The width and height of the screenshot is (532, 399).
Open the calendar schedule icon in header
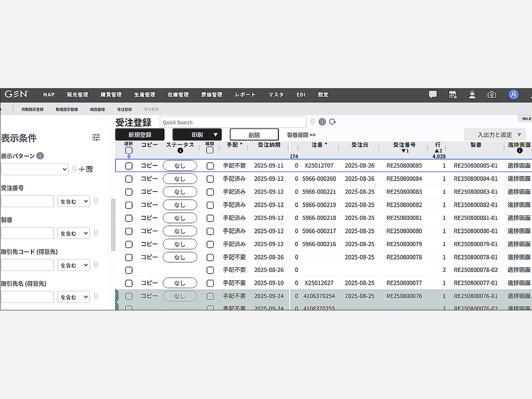click(x=453, y=94)
